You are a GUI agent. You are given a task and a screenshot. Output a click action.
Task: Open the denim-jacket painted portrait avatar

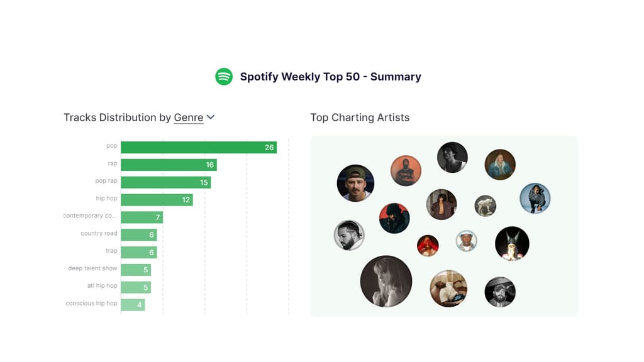[499, 165]
